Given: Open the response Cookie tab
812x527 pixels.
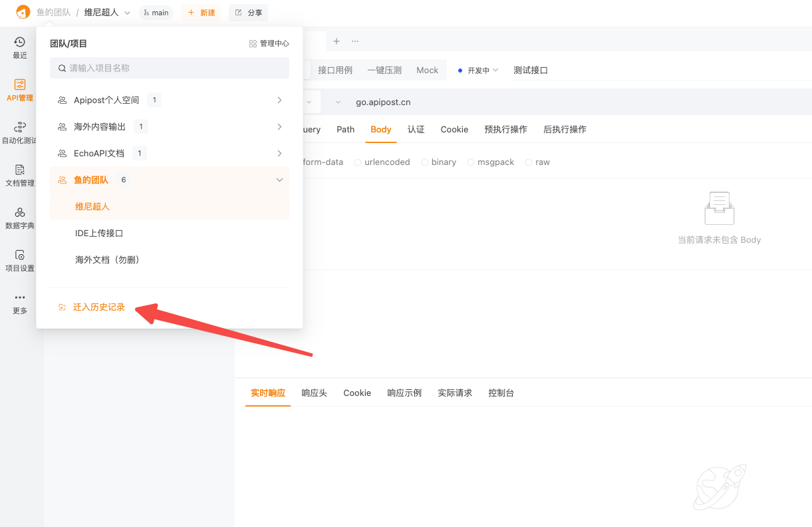Looking at the screenshot, I should (357, 393).
